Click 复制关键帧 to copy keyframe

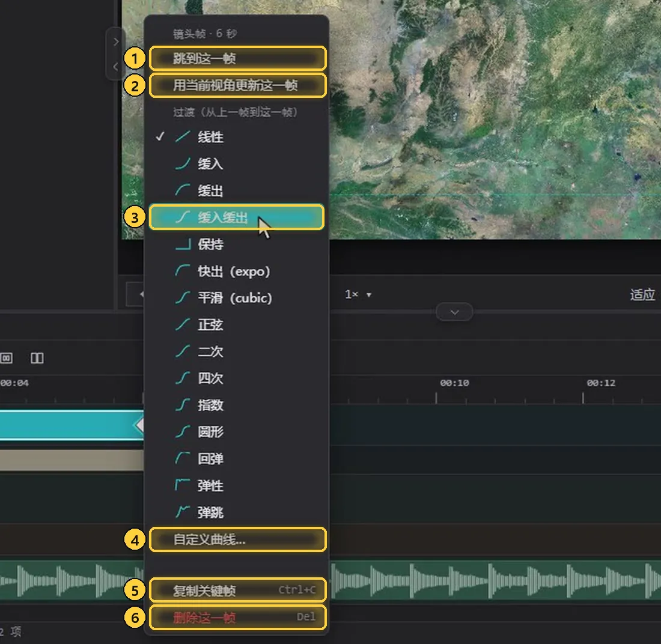tap(238, 590)
